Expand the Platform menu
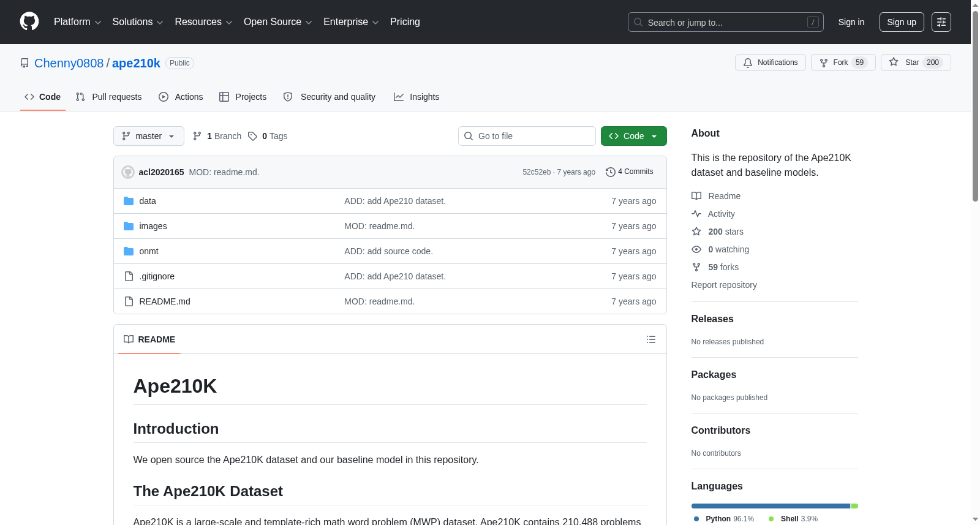980x525 pixels. point(78,22)
